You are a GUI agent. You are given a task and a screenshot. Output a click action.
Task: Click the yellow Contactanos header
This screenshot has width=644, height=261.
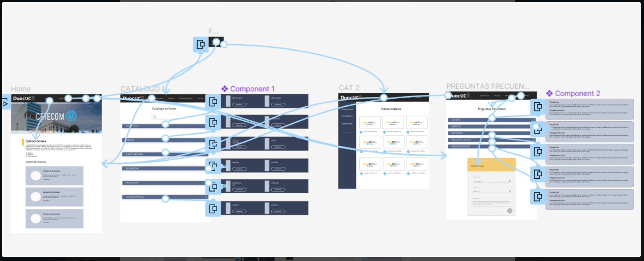coord(491,165)
